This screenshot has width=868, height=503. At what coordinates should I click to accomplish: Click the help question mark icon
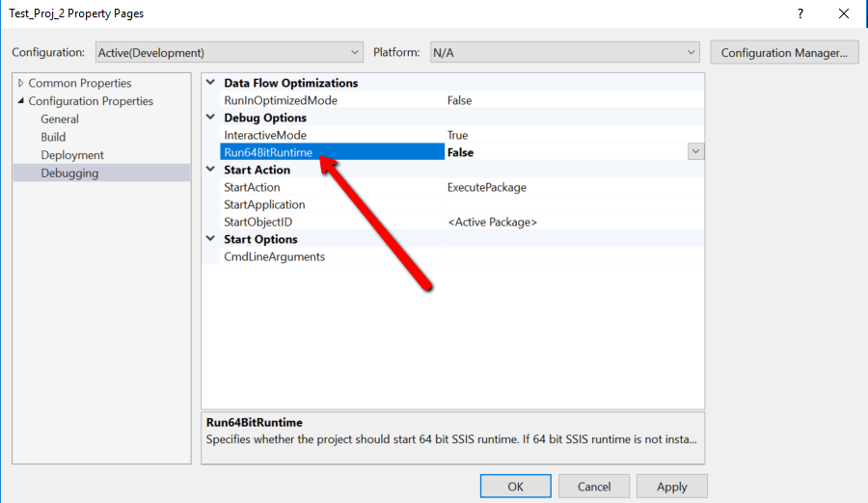800,13
